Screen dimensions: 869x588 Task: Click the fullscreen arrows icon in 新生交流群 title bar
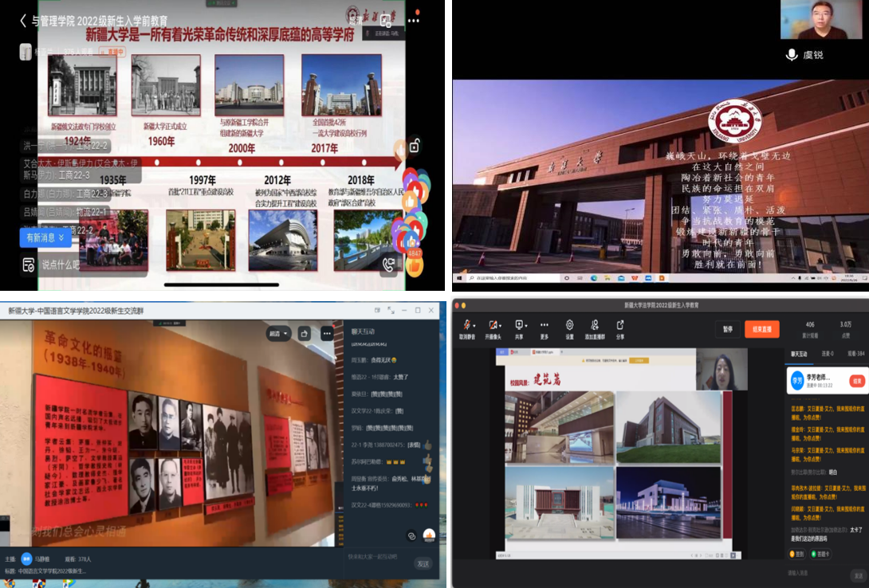coord(391,310)
